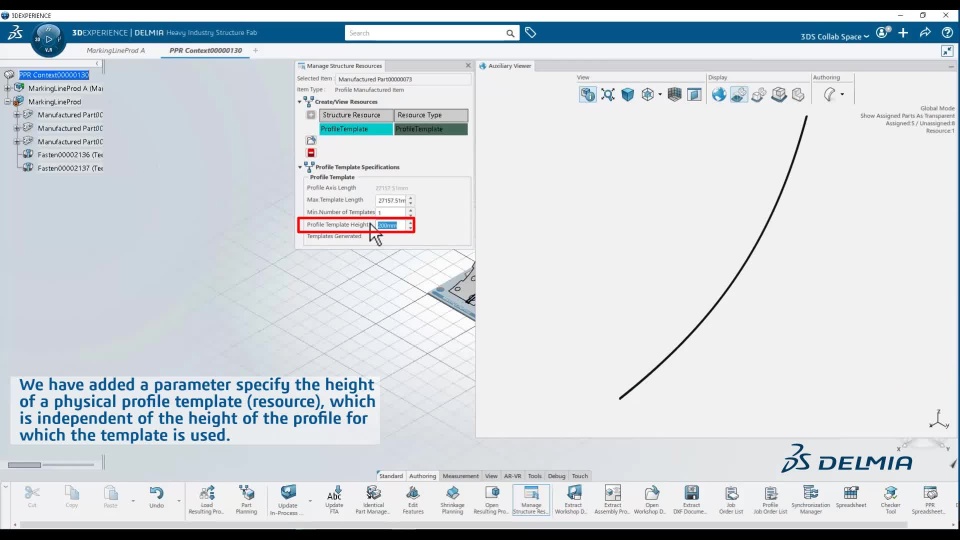Open the Update In-Process dropdown arrow
This screenshot has height=540, width=960.
coord(310,501)
